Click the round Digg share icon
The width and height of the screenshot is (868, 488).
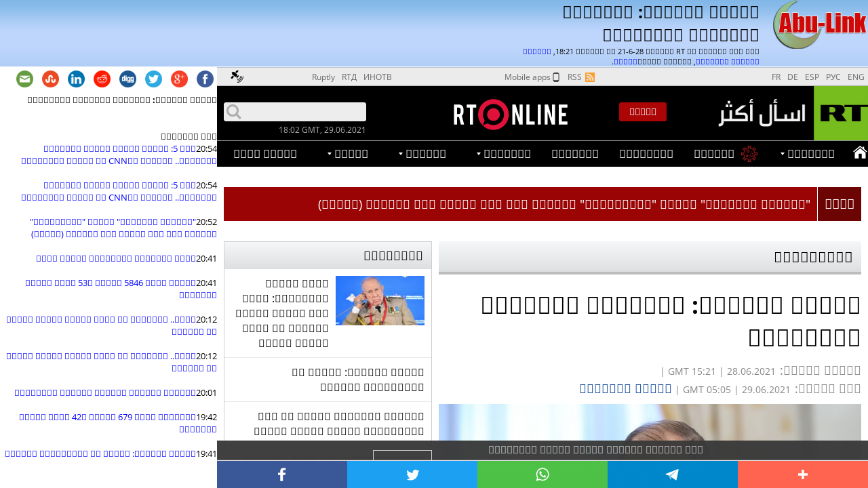[128, 79]
